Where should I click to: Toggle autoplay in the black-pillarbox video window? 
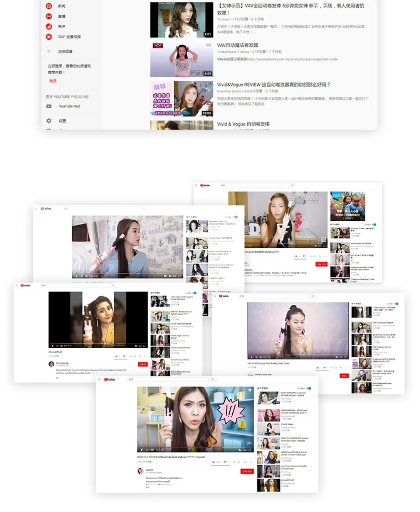(x=194, y=293)
